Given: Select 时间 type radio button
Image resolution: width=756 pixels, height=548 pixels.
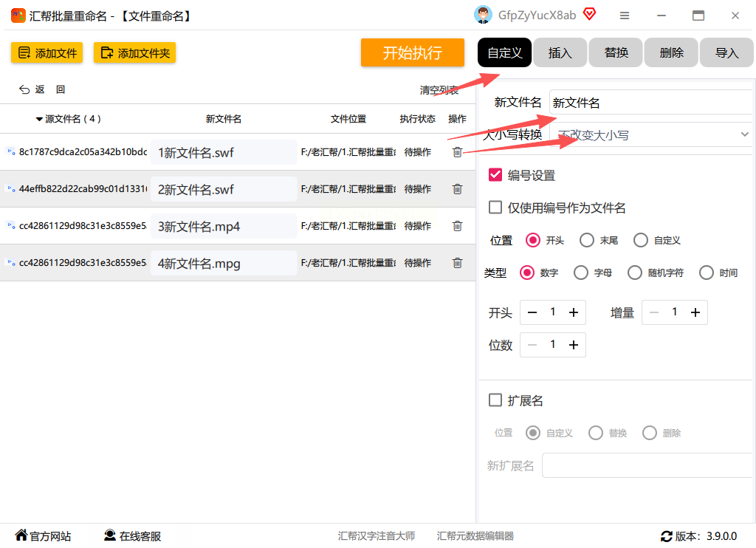Looking at the screenshot, I should pyautogui.click(x=707, y=273).
